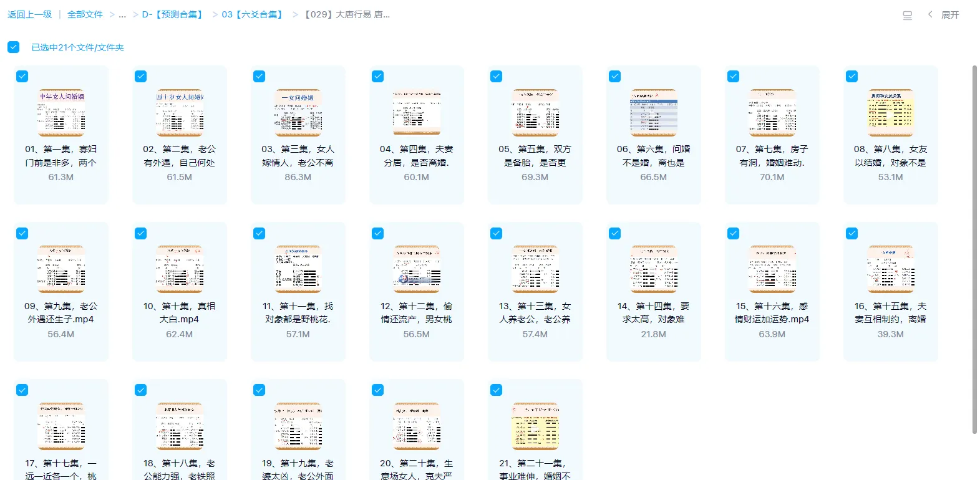Click the list view toggle icon
Viewport: 980px width, 480px height.
(908, 16)
